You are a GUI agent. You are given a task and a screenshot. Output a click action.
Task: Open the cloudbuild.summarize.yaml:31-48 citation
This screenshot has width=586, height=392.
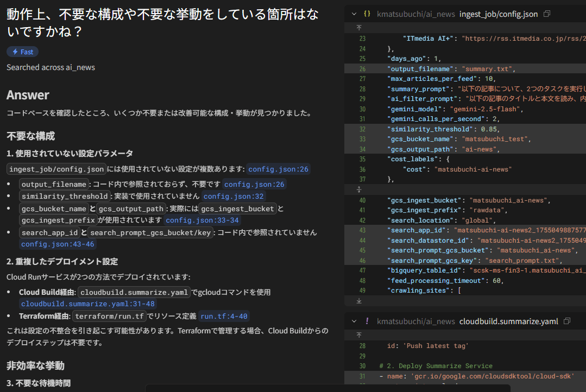point(87,304)
